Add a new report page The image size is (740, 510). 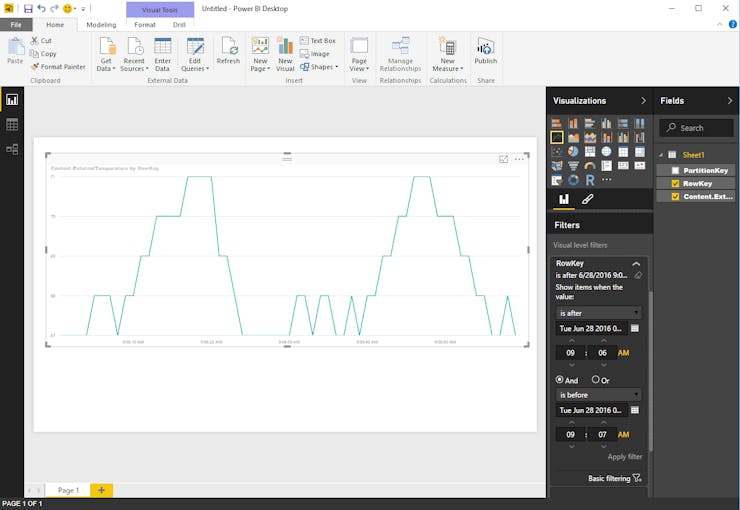(x=101, y=490)
